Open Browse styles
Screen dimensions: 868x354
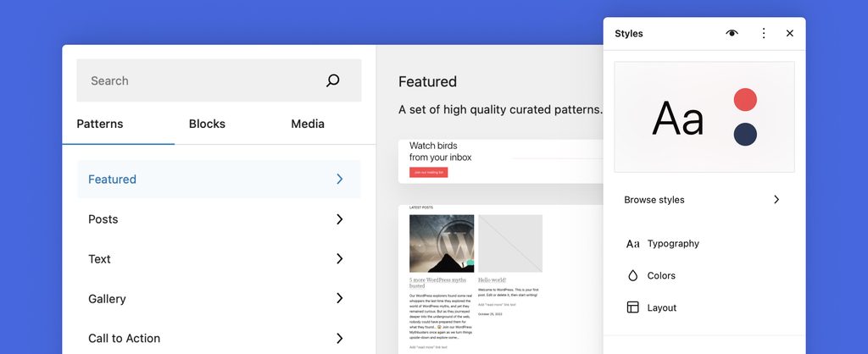pos(704,200)
